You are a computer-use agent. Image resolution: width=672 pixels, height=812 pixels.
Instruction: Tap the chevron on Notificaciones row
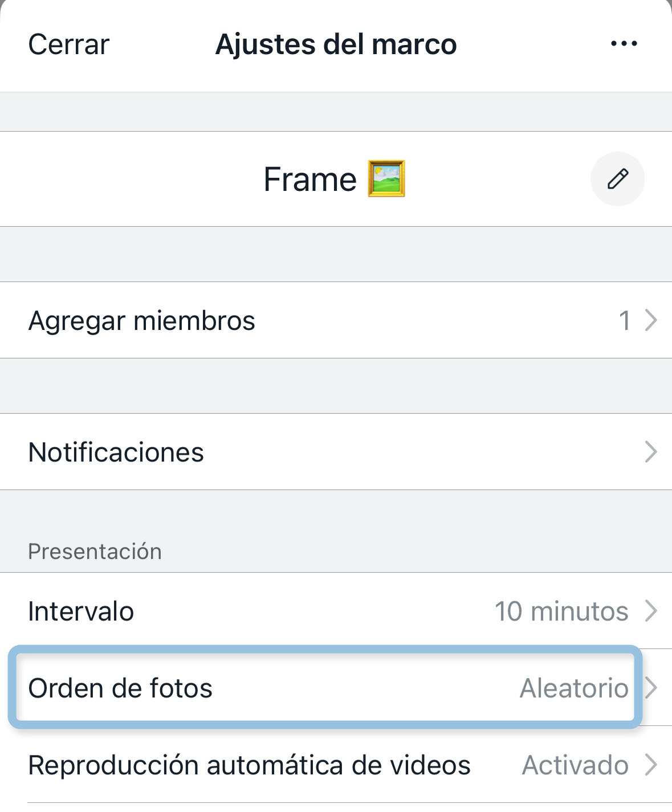point(651,452)
